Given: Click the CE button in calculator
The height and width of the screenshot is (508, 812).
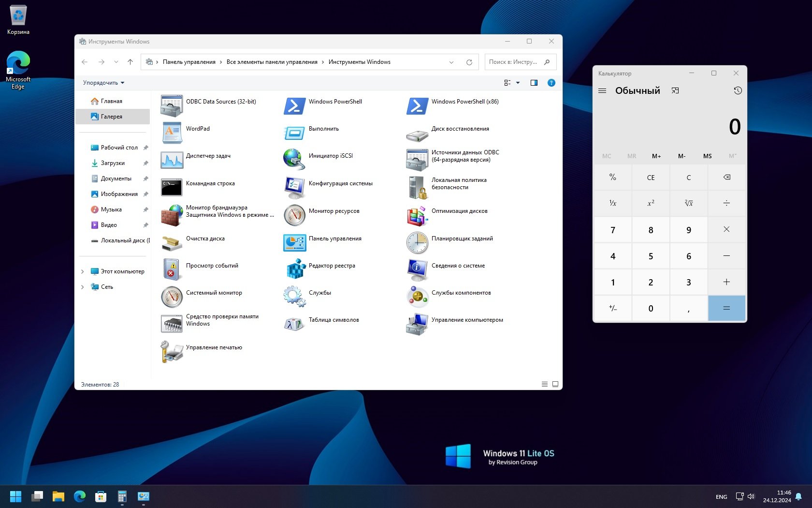Looking at the screenshot, I should [651, 178].
